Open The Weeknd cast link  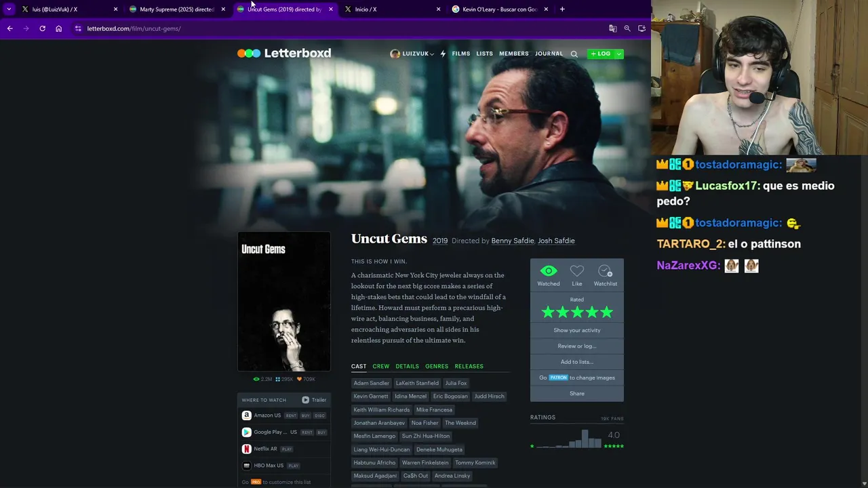point(460,423)
